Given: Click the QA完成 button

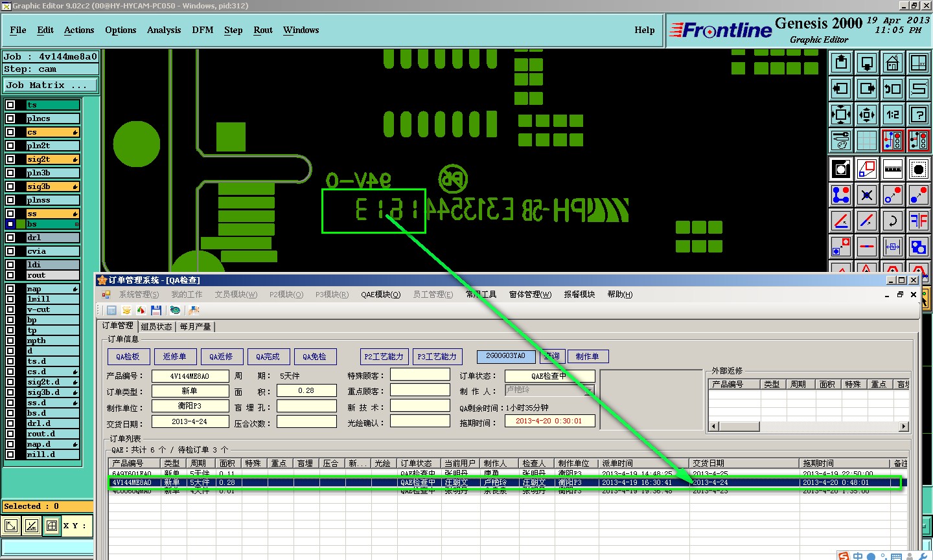Looking at the screenshot, I should (x=268, y=357).
